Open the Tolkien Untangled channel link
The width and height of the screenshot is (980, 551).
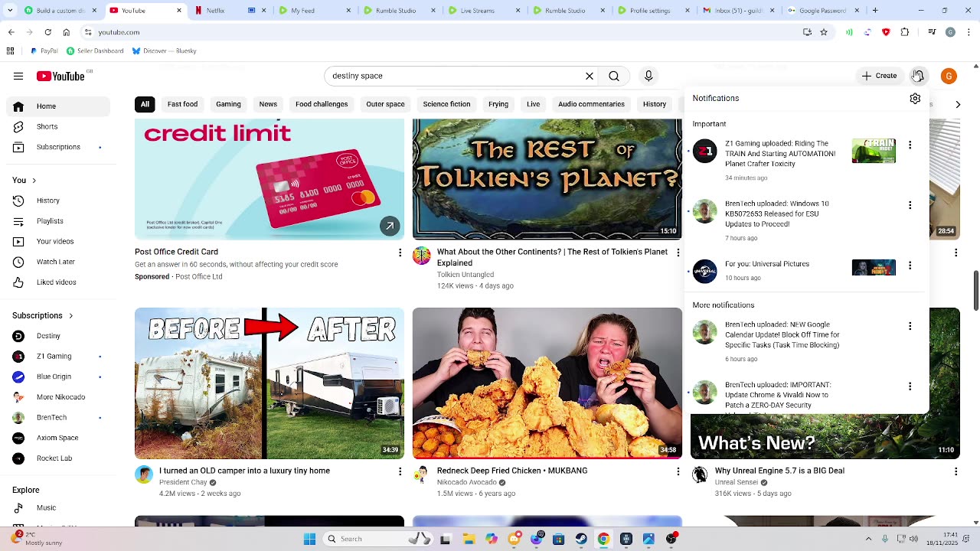tap(465, 275)
